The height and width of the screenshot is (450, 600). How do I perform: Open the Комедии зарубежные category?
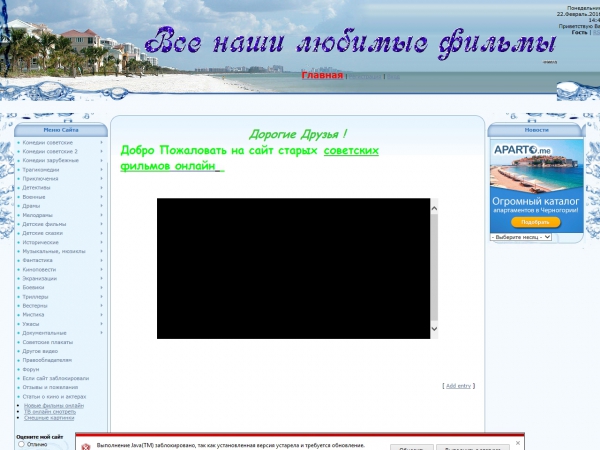[x=51, y=160]
